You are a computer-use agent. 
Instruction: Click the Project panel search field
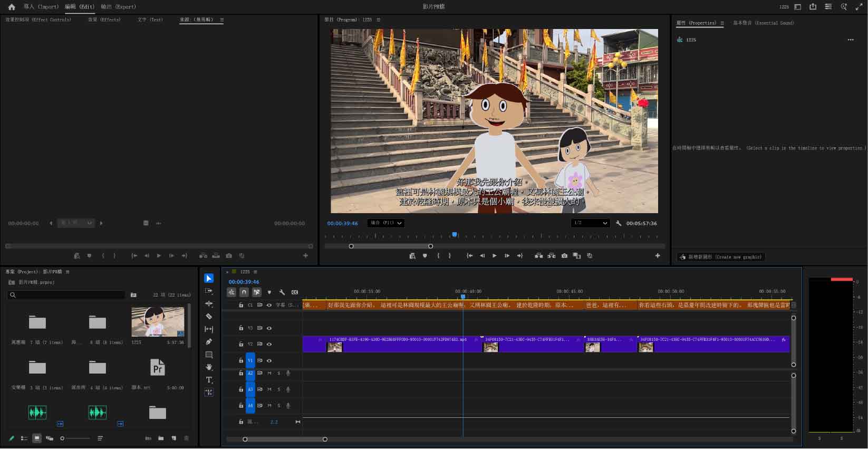point(66,295)
